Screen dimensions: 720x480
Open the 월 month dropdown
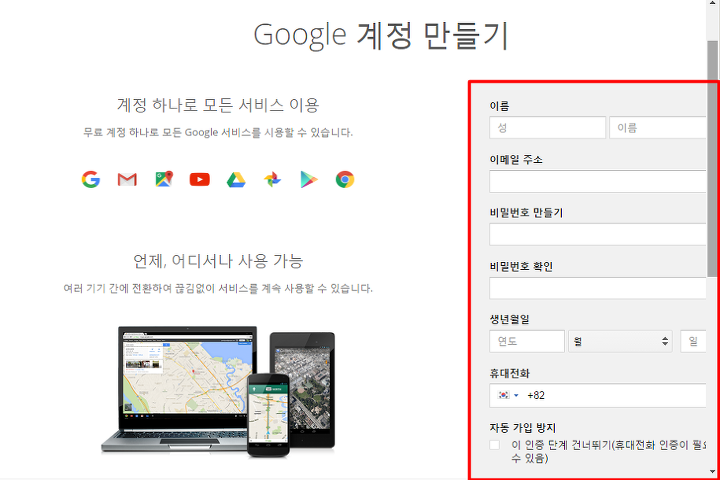(x=620, y=341)
